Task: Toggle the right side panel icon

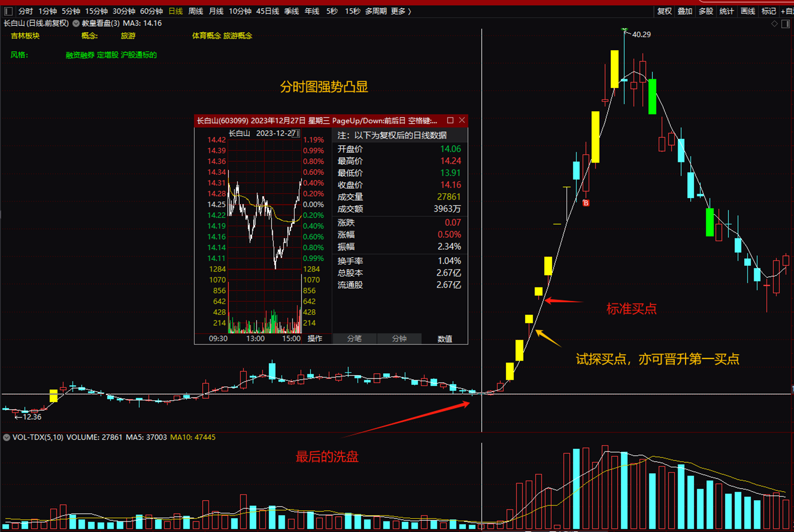Action: coord(786,24)
